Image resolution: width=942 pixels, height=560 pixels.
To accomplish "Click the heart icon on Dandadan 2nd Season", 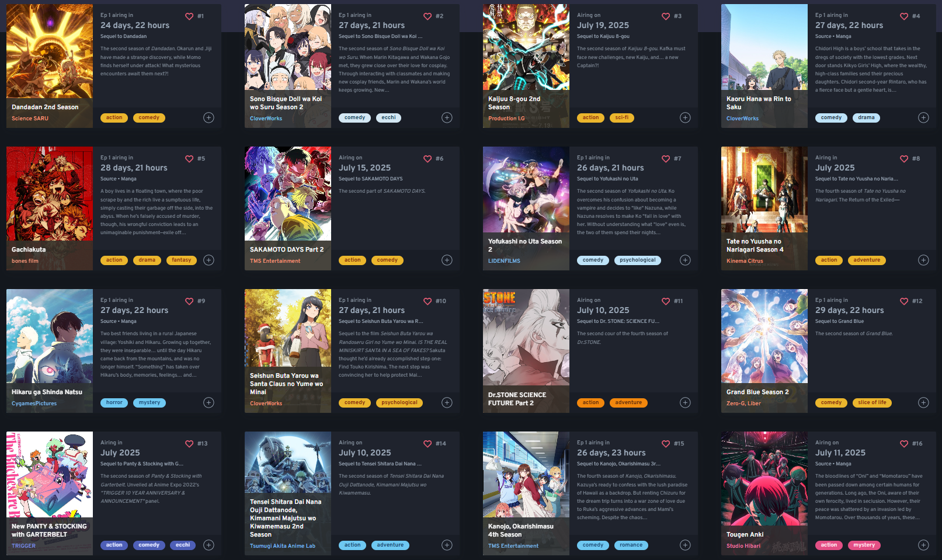I will (x=189, y=16).
